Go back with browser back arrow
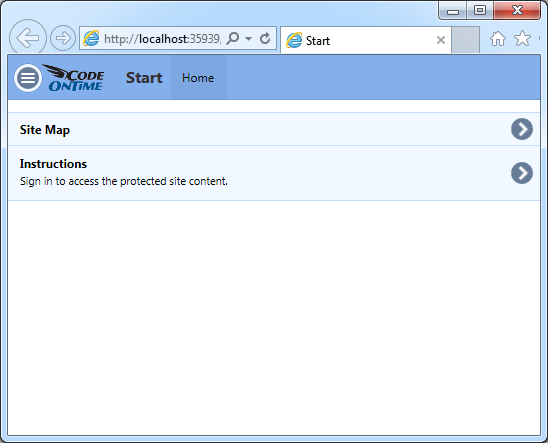Screen dimensions: 548x443 [x=28, y=38]
